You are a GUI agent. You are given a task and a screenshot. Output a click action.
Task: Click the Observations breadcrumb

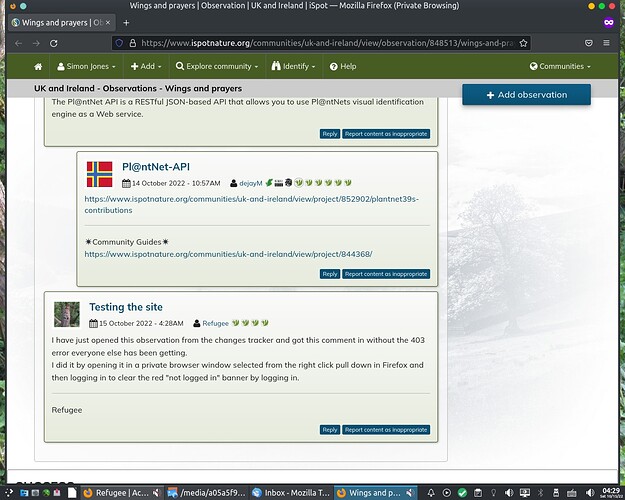point(130,89)
